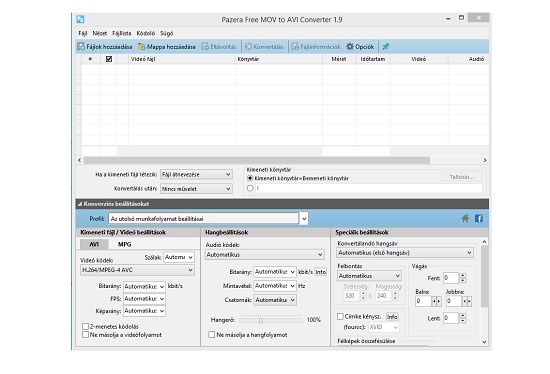The image size is (550, 374).
Task: Open the audio Bitarány dropdown
Action: (275, 272)
